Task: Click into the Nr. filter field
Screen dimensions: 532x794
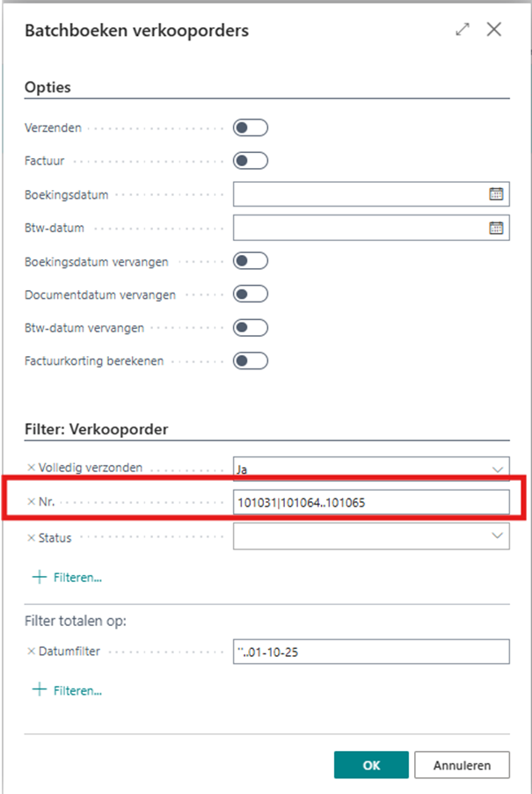Action: (x=371, y=502)
